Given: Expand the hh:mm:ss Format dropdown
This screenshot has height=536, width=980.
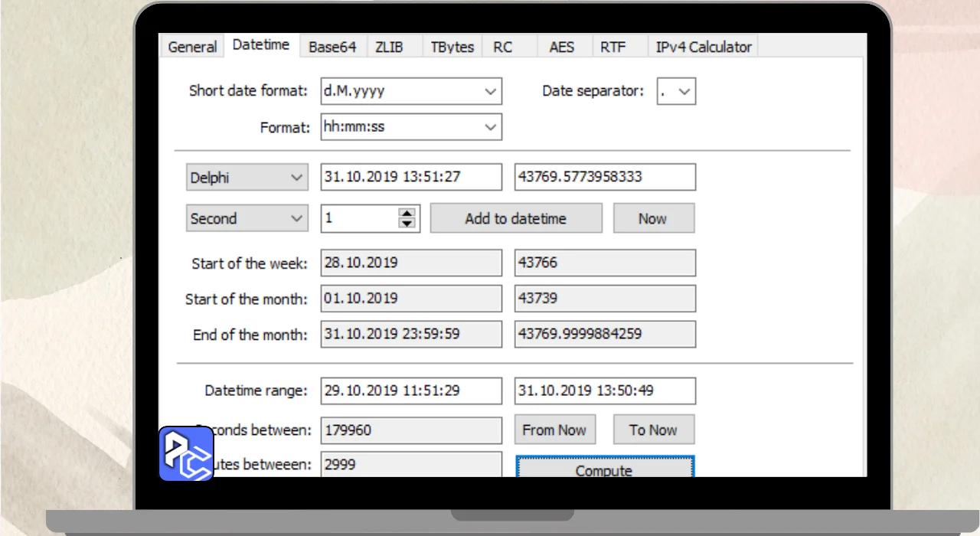Looking at the screenshot, I should [491, 127].
